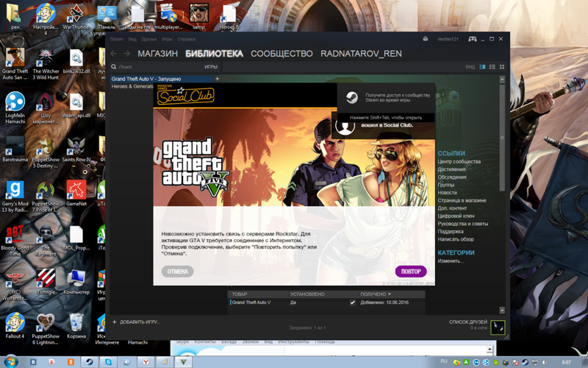
Task: Click Изменить... under КАТЕГОРИИ
Action: click(451, 261)
